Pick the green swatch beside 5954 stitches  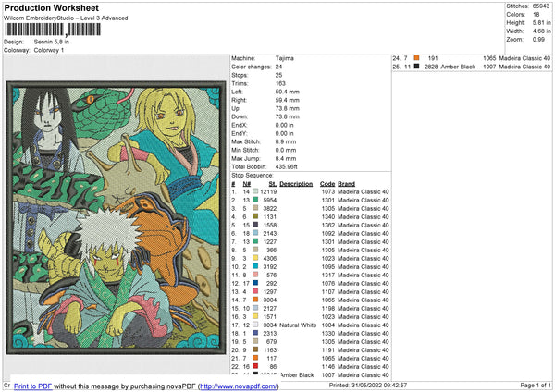coord(255,200)
